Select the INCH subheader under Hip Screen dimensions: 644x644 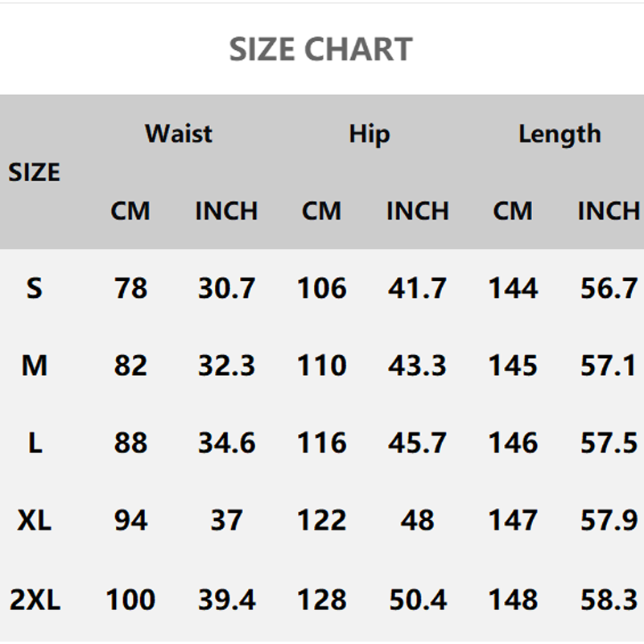coord(417,211)
